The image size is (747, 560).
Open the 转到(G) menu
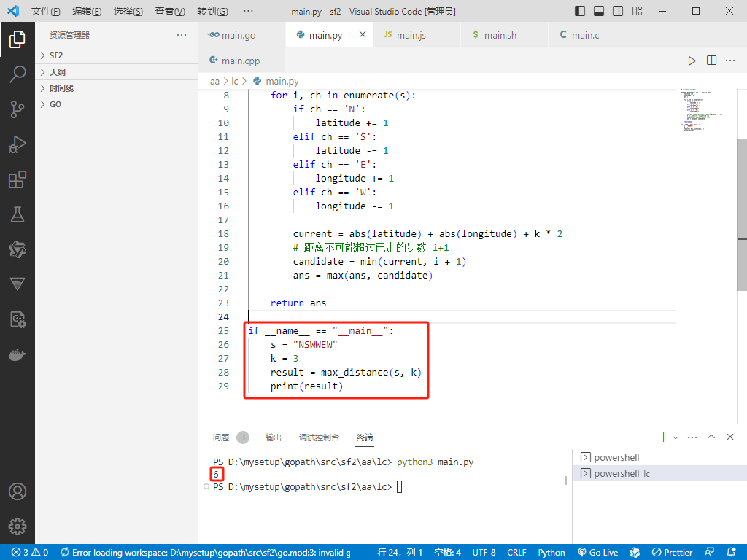click(212, 11)
